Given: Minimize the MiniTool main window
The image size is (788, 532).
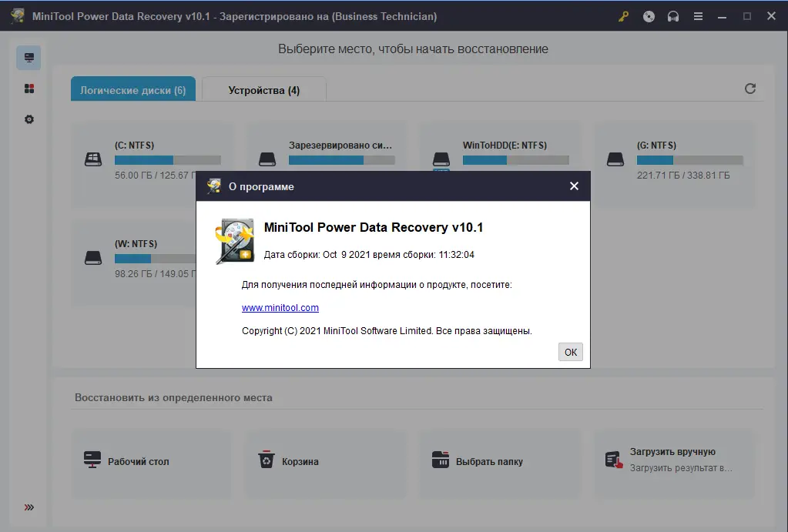Looking at the screenshot, I should pyautogui.click(x=723, y=17).
